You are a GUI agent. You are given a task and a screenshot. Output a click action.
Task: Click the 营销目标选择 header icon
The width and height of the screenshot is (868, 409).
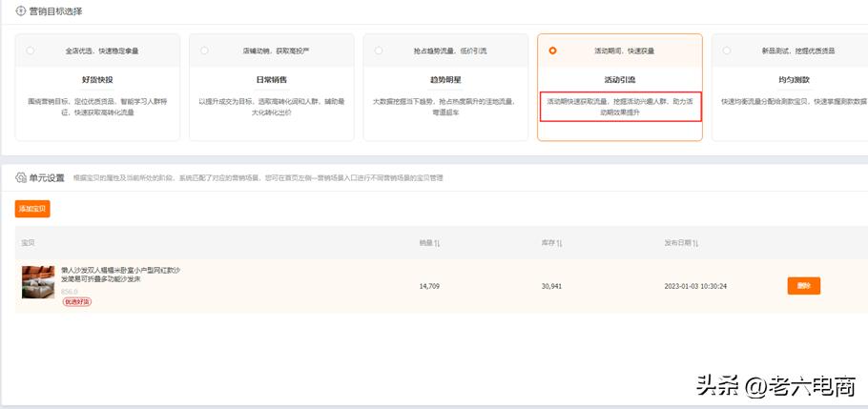[x=20, y=10]
